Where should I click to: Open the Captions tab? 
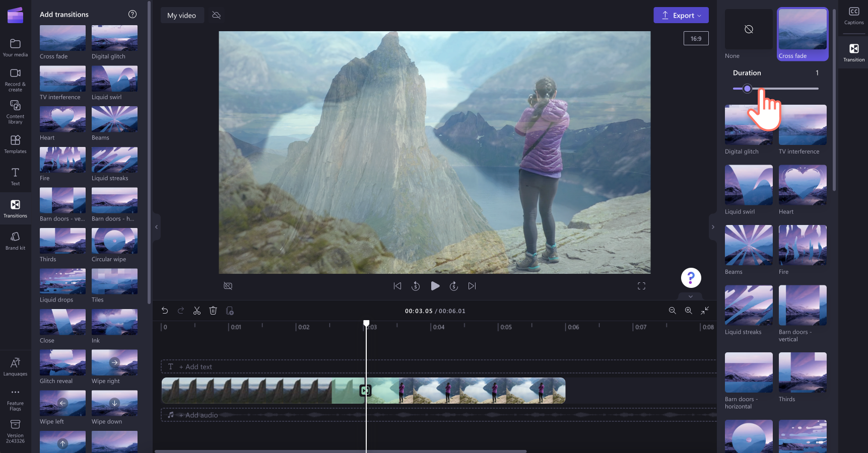854,16
